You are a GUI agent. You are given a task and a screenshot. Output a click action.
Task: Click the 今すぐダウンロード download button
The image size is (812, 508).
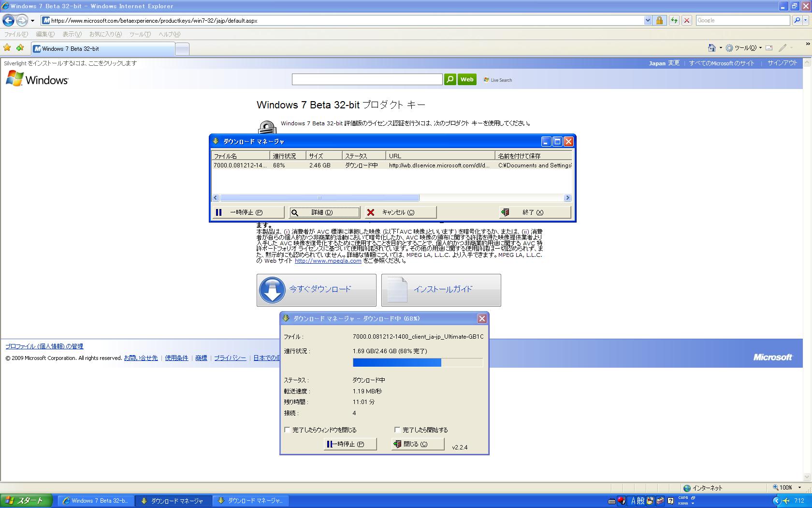tap(317, 290)
